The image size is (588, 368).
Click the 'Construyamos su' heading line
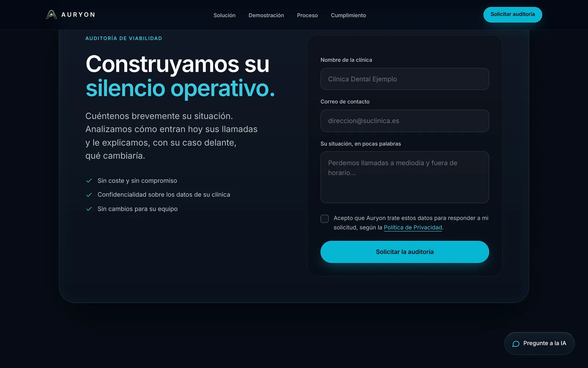click(x=178, y=64)
